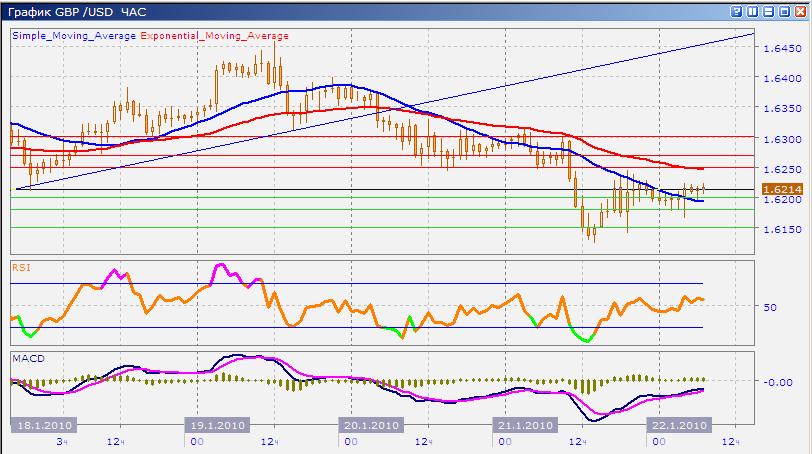Viewport: 812px width, 454px height.
Task: Click the vertical split icon in title bar
Action: 752,11
